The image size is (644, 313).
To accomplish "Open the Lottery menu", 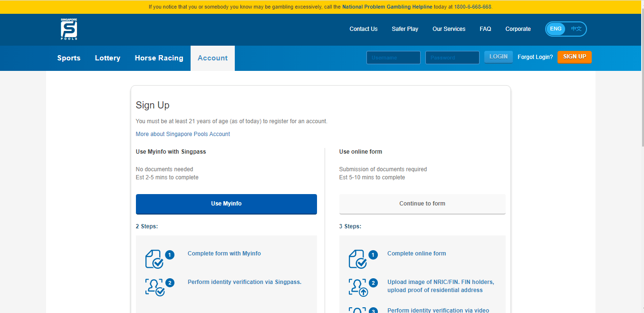I will pyautogui.click(x=107, y=58).
